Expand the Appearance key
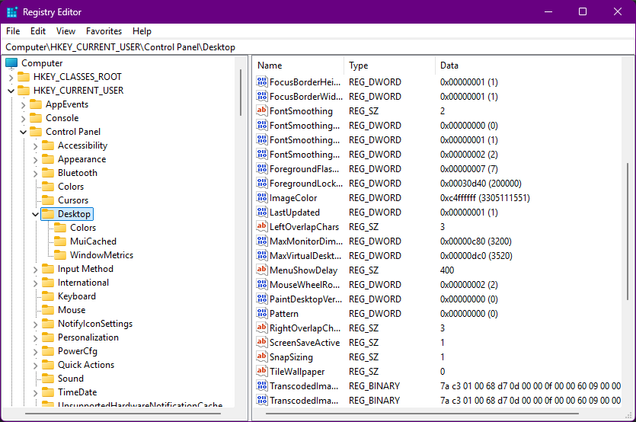 [x=35, y=160]
